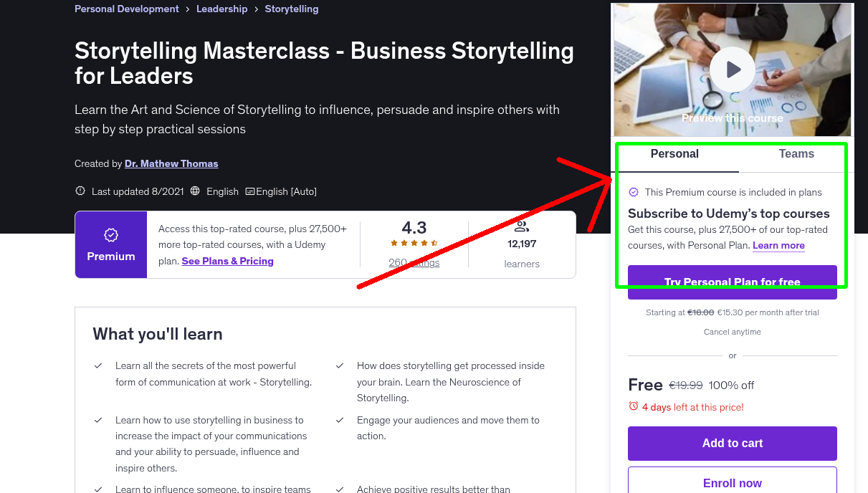Click checkmark beside 'Learn how to use storytelling'

98,420
